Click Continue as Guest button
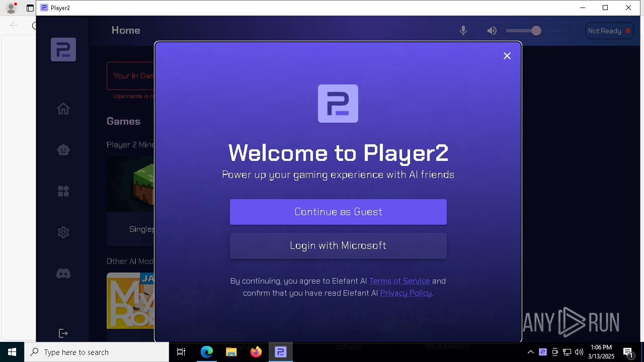Image resolution: width=644 pixels, height=362 pixels. 338,212
